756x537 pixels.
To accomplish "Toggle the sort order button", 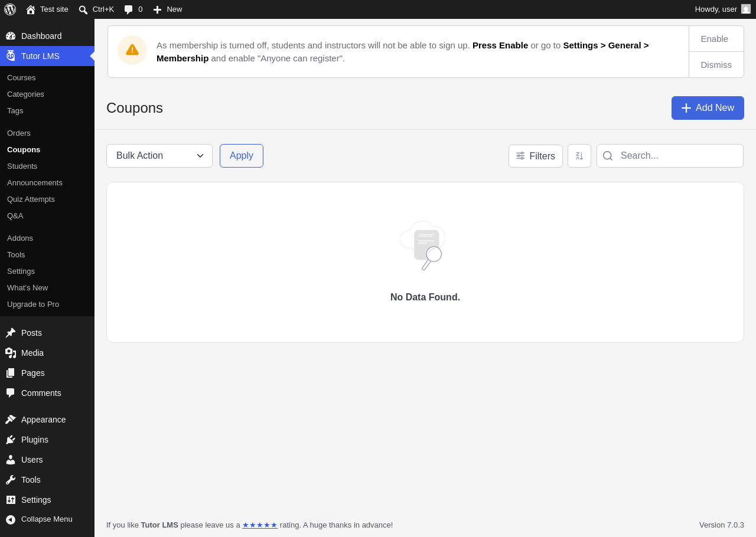I will [579, 156].
